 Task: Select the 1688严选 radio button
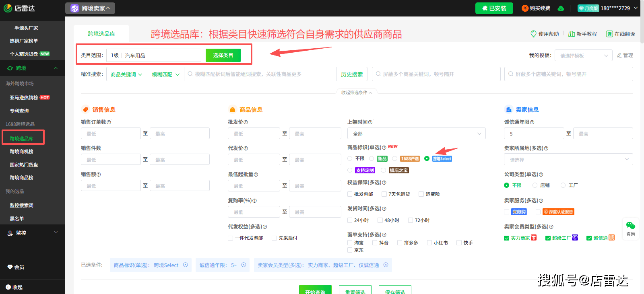click(395, 158)
